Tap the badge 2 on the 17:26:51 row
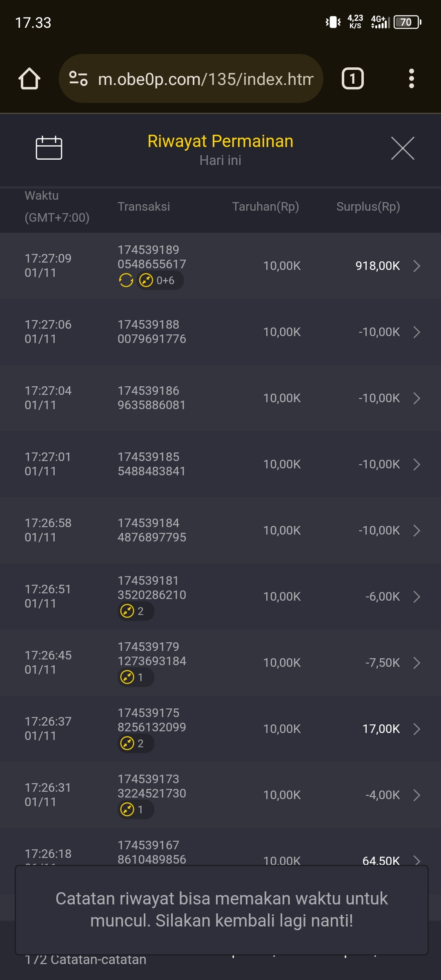The image size is (441, 980). coord(135,611)
